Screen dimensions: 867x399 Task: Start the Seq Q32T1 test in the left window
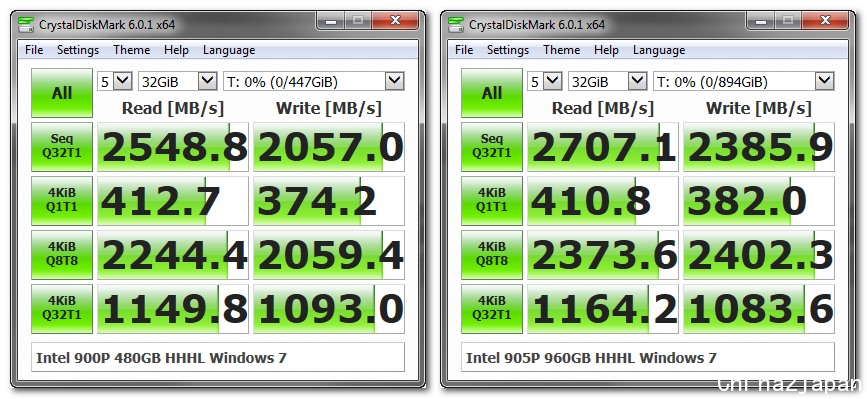(61, 146)
